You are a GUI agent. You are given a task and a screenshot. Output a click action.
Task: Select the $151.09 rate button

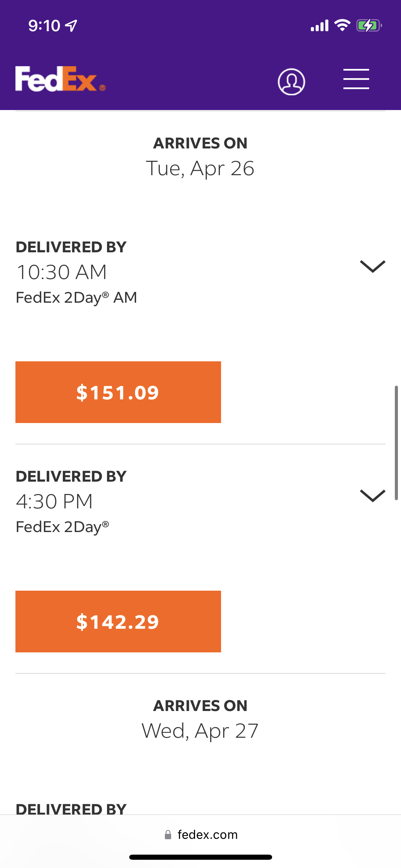point(118,392)
